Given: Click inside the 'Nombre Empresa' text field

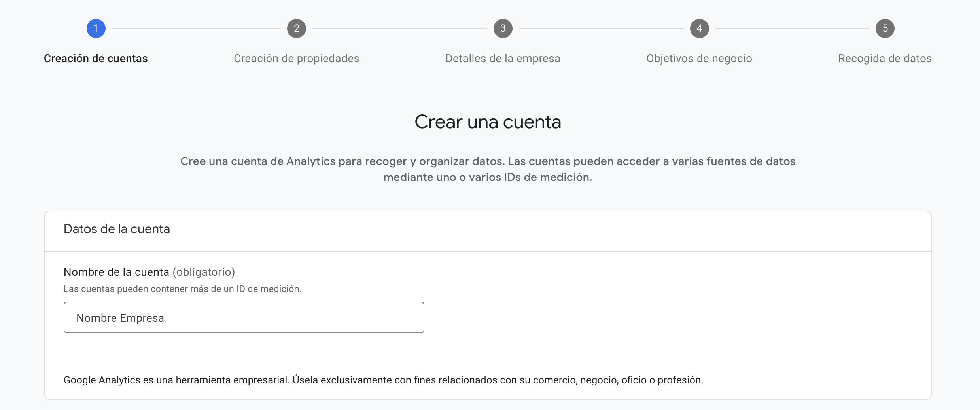Looking at the screenshot, I should tap(243, 317).
